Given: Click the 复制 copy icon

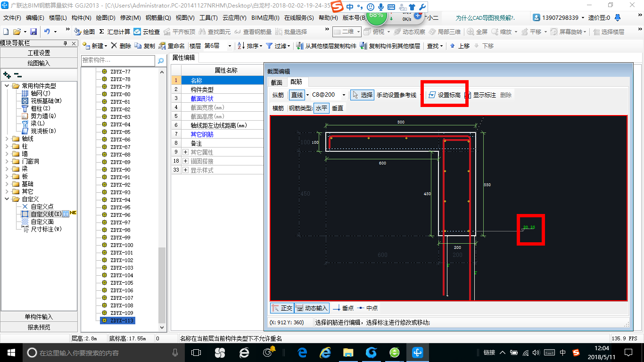Looking at the screenshot, I should click(x=138, y=46).
